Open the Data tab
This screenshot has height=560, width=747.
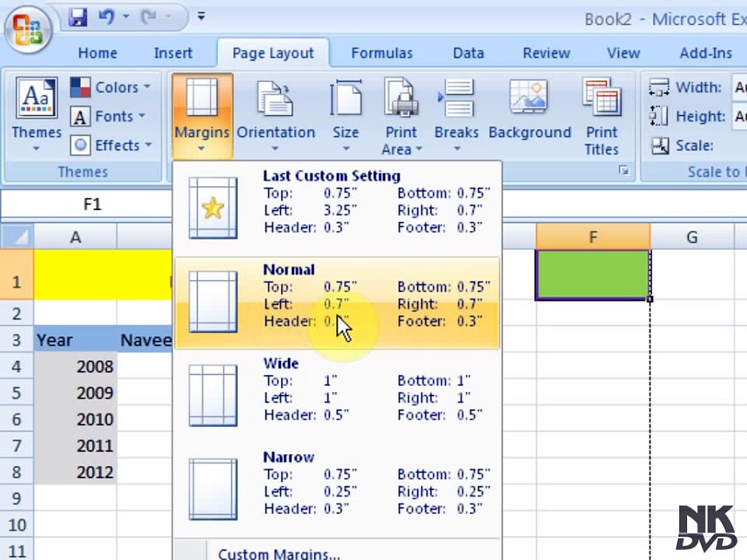tap(468, 53)
